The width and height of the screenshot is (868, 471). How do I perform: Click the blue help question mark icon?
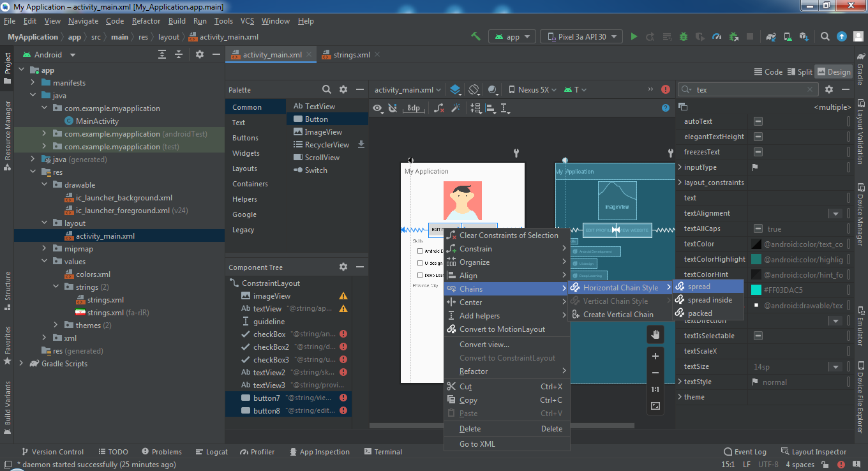click(666, 108)
